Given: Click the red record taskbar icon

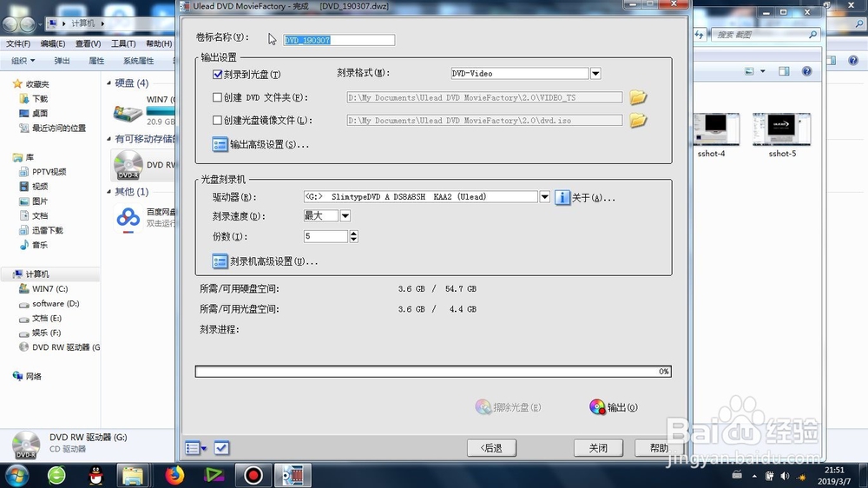Looking at the screenshot, I should click(253, 475).
